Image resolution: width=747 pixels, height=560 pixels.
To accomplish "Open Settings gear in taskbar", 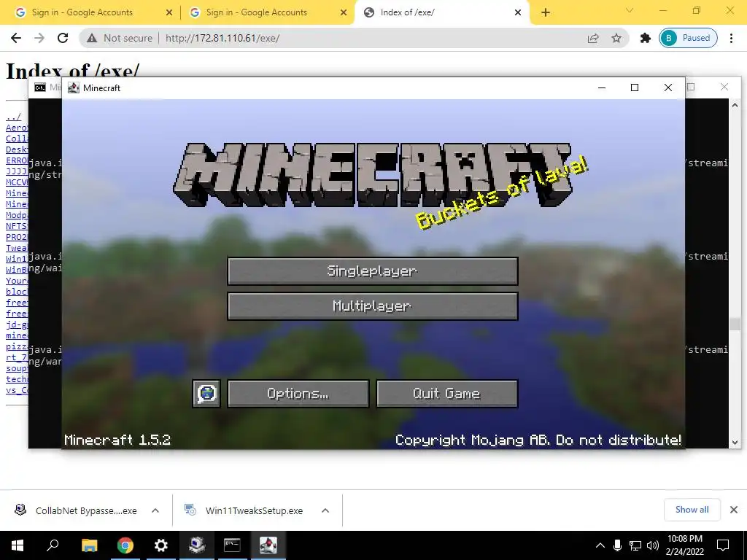I will [x=161, y=545].
